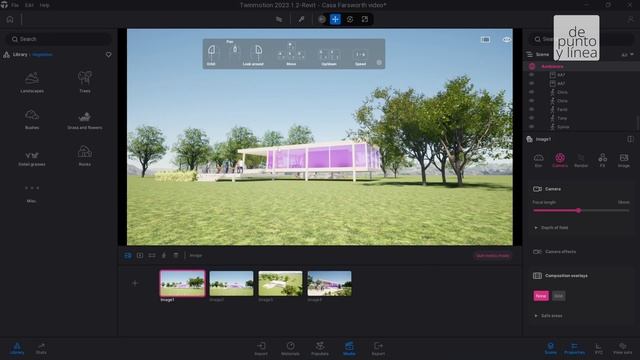Expand the Camera effects section
This screenshot has height=360, width=640.
pos(555,252)
